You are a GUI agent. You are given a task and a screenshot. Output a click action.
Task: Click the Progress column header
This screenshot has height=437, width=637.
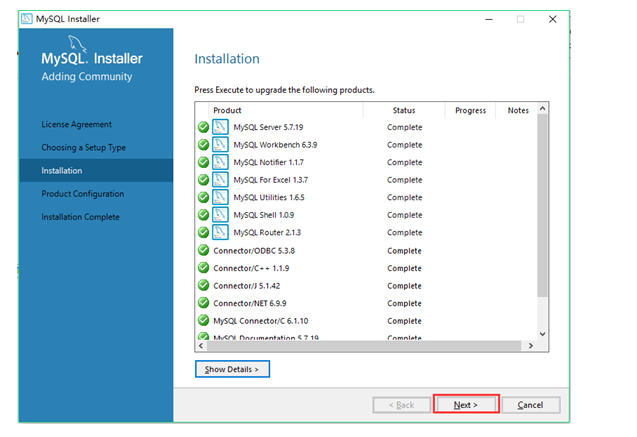[470, 110]
